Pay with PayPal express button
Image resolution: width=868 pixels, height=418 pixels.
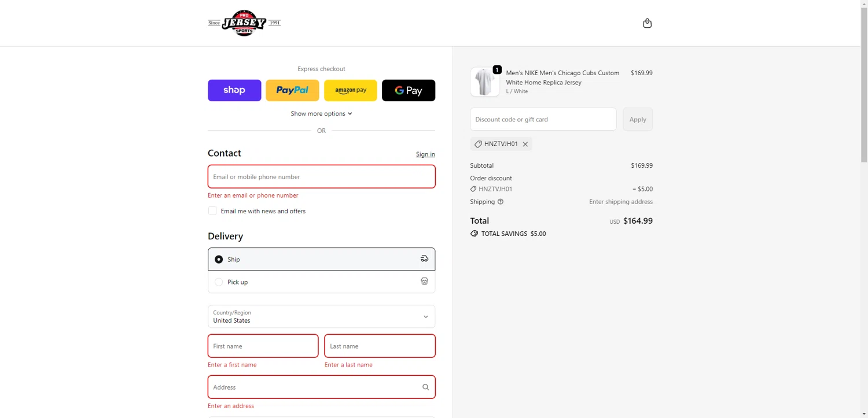(292, 90)
